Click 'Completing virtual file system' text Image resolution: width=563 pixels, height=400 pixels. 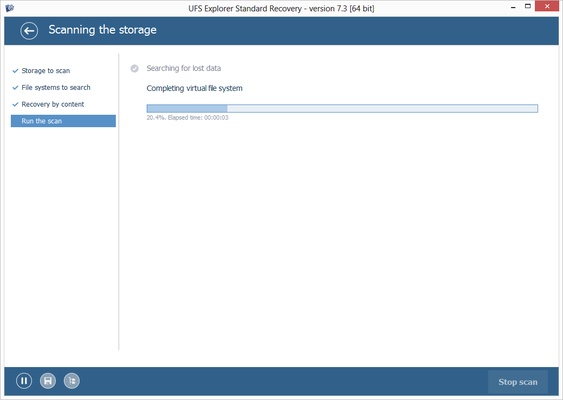point(194,88)
